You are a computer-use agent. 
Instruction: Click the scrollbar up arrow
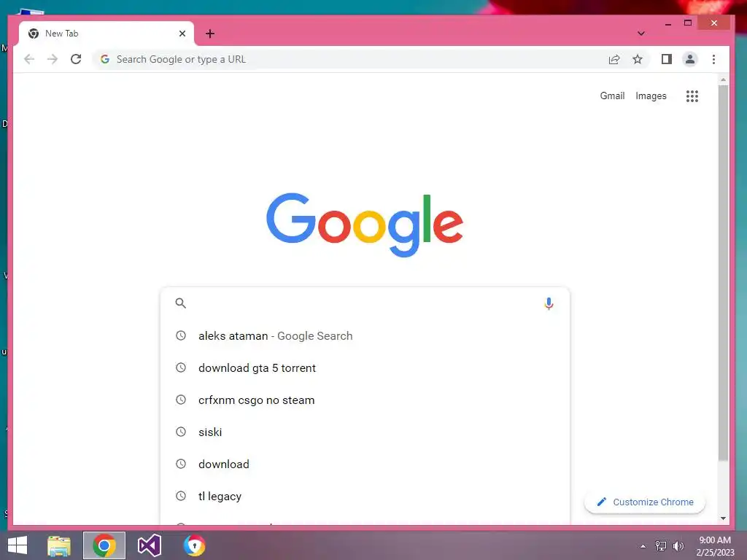[x=723, y=79]
